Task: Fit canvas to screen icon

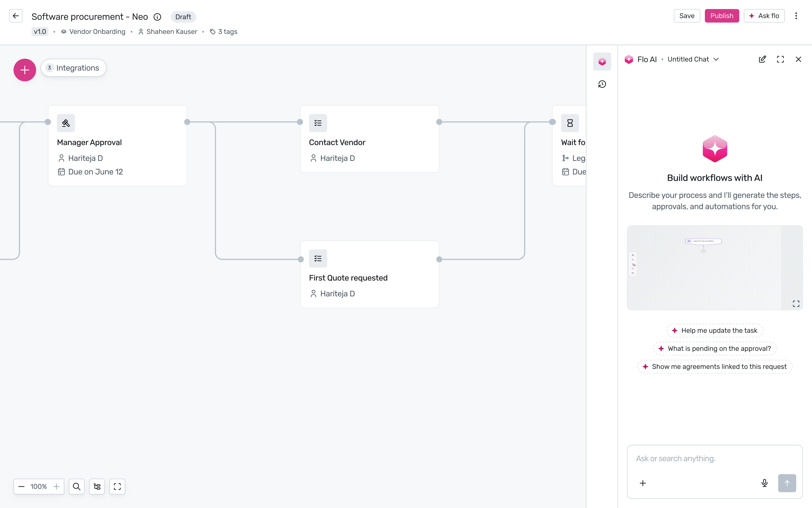Action: coord(117,487)
